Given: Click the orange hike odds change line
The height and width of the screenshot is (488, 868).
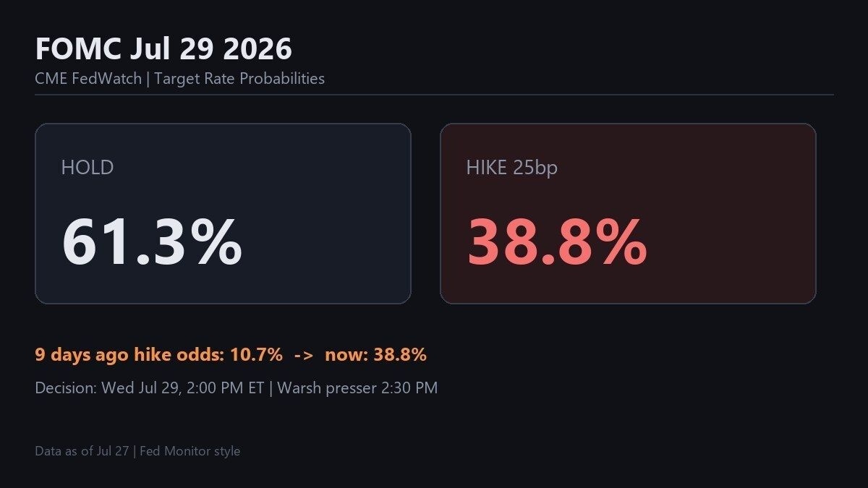Looking at the screenshot, I should coord(231,355).
